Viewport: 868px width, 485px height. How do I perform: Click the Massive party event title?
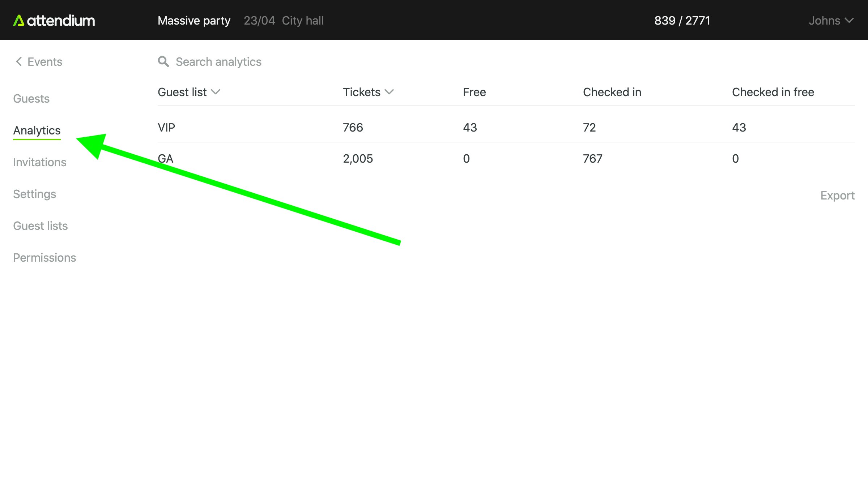(x=194, y=21)
